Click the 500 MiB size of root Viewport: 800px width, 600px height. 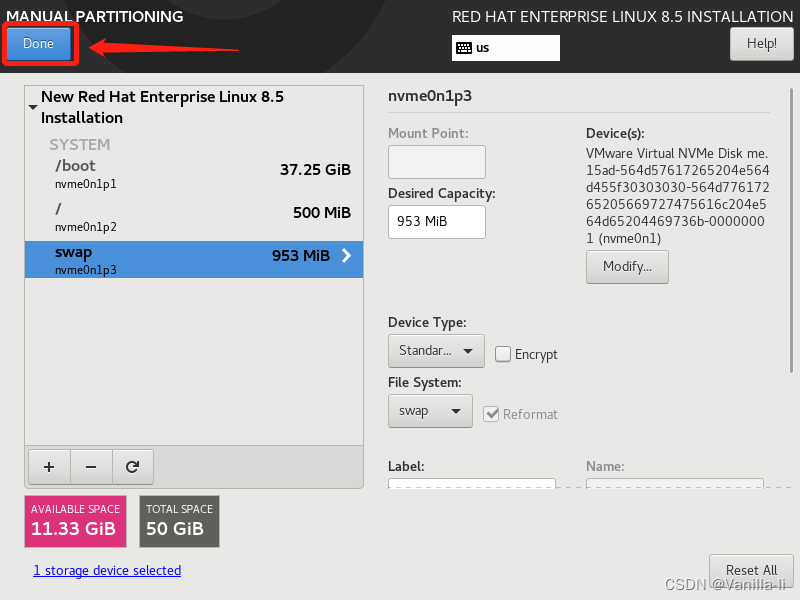coord(322,212)
